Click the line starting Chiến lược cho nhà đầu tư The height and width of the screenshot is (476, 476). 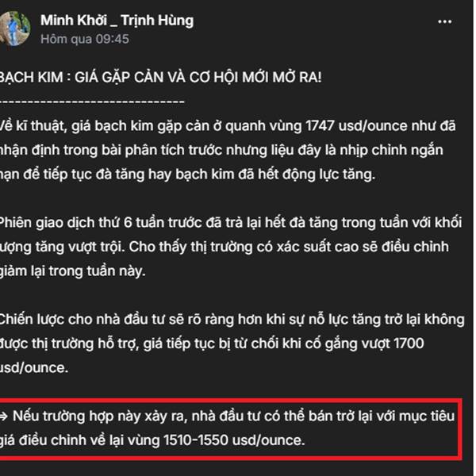232,320
